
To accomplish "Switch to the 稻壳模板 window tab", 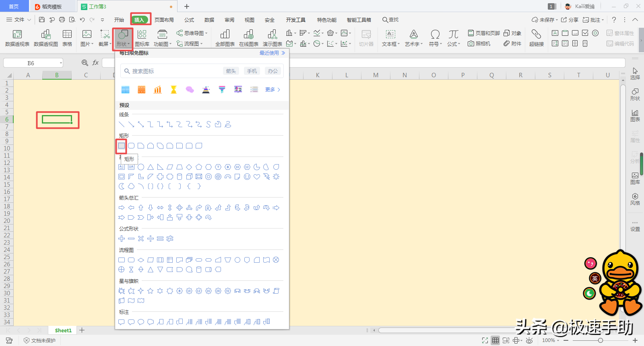I will 52,6.
